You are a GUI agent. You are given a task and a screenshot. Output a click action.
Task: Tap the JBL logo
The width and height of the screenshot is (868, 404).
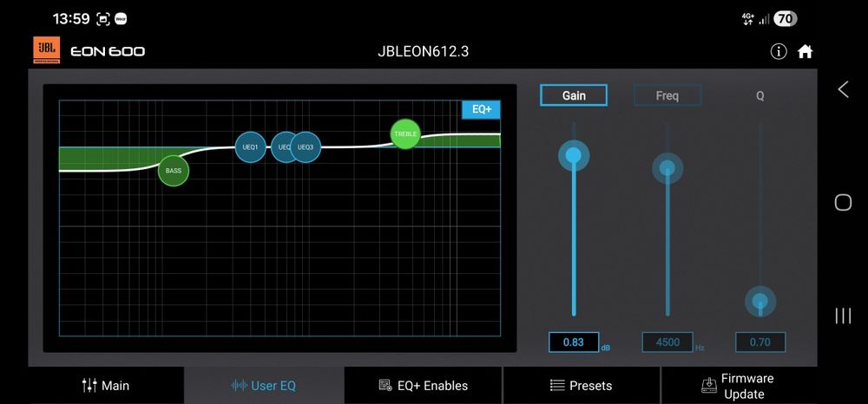point(47,50)
